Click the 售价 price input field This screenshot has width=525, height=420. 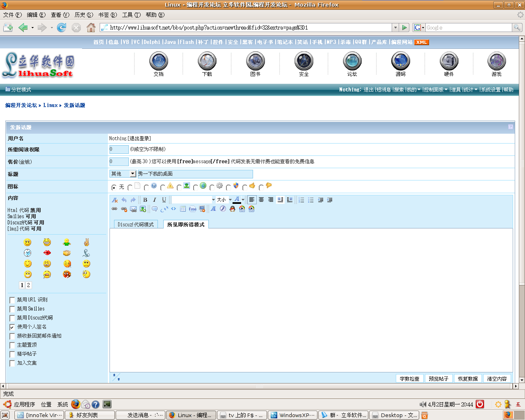pyautogui.click(x=119, y=162)
